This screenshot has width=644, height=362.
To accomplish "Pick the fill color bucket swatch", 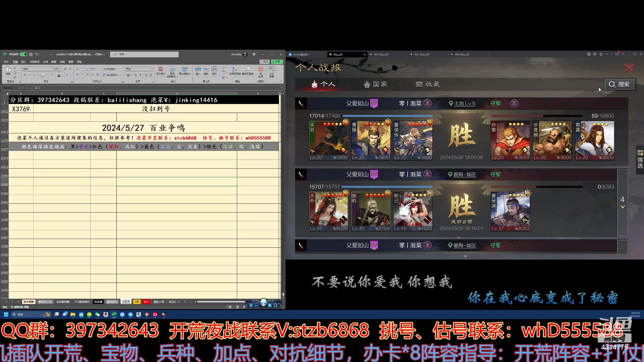I will 51,75.
